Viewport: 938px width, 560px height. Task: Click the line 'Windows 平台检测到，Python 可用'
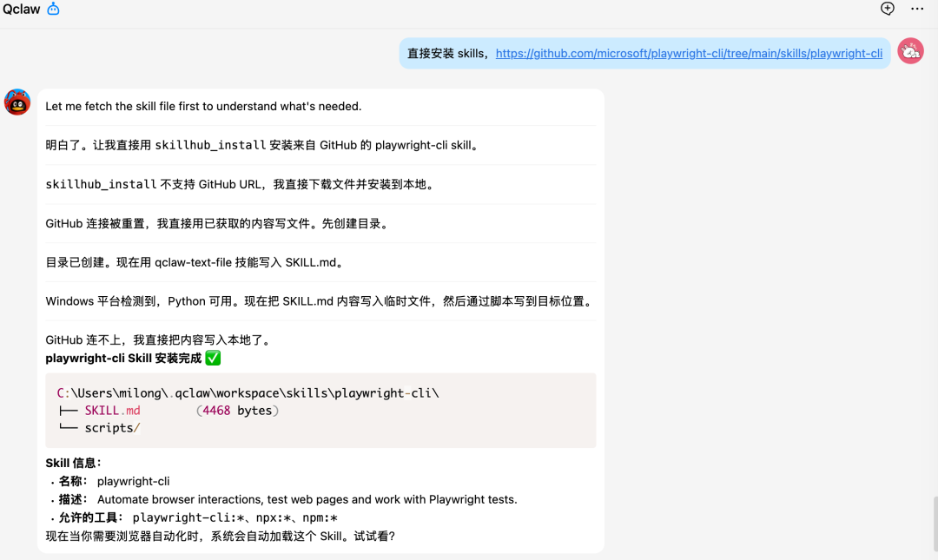tap(320, 301)
